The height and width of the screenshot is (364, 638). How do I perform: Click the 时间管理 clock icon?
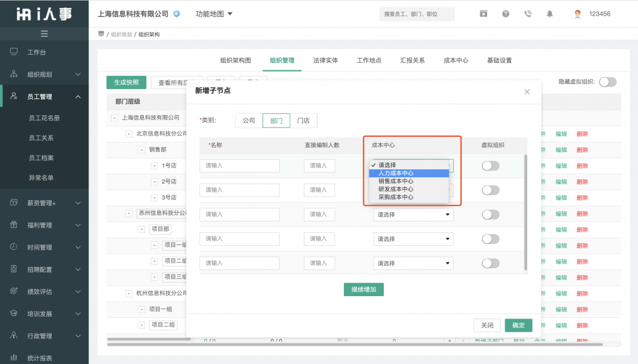click(14, 246)
